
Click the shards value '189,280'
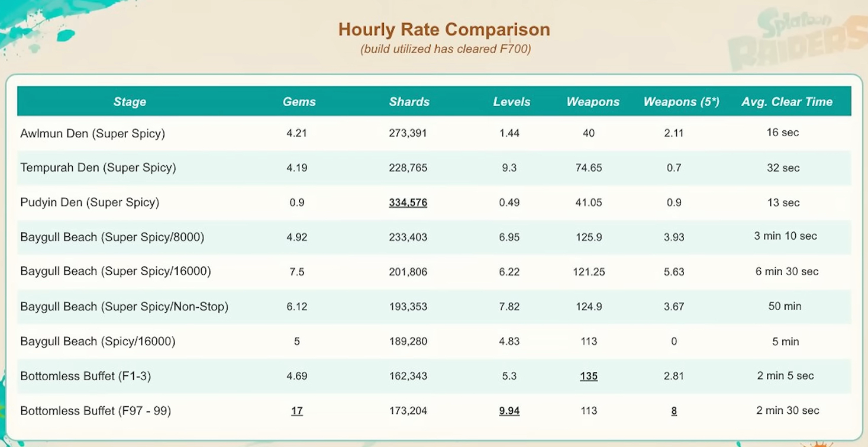pos(408,342)
